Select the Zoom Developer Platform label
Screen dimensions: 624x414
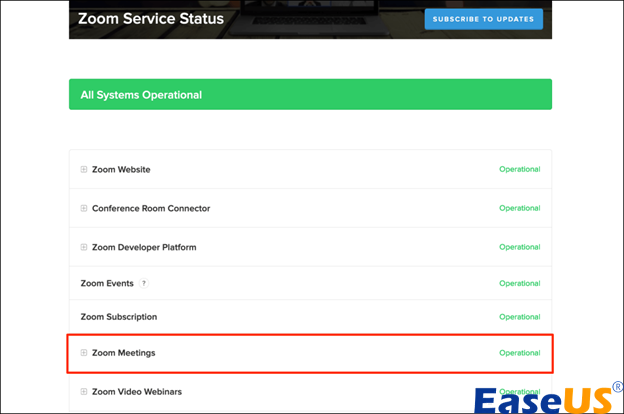click(x=144, y=247)
